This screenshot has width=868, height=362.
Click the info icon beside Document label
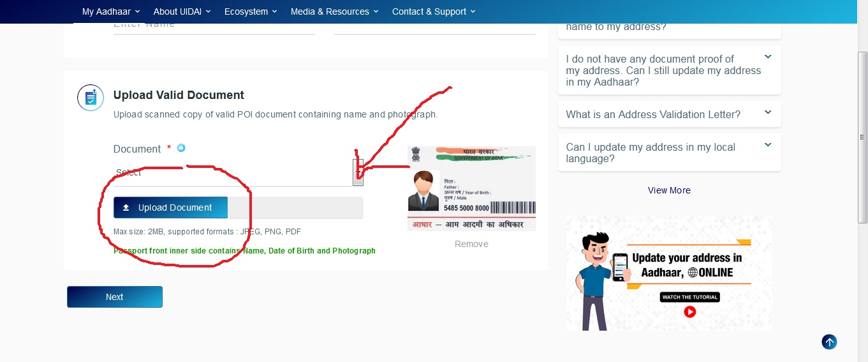click(181, 148)
